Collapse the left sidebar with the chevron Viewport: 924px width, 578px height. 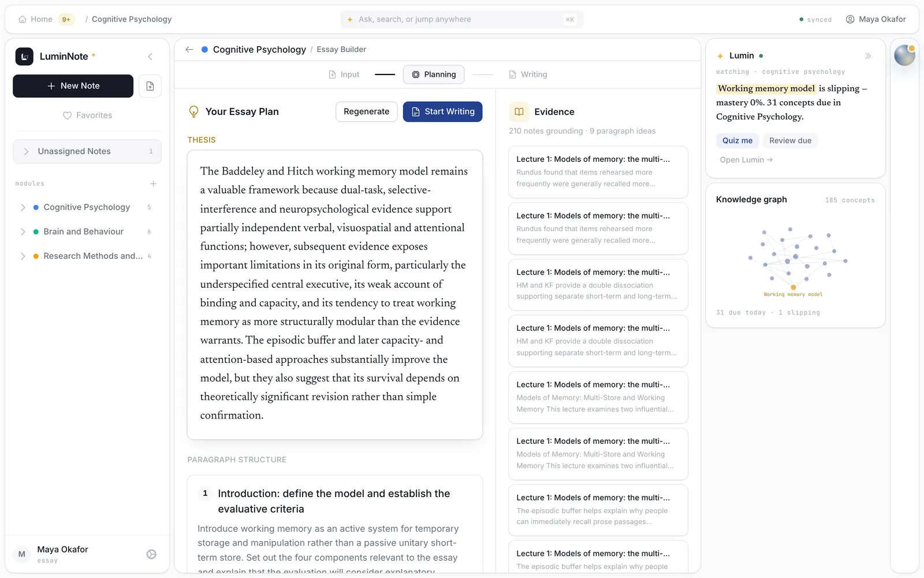click(x=150, y=57)
